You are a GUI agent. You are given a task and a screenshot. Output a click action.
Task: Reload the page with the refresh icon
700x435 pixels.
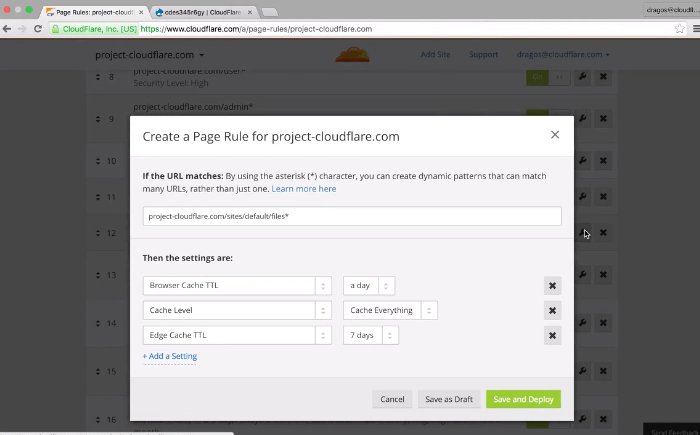[x=38, y=29]
